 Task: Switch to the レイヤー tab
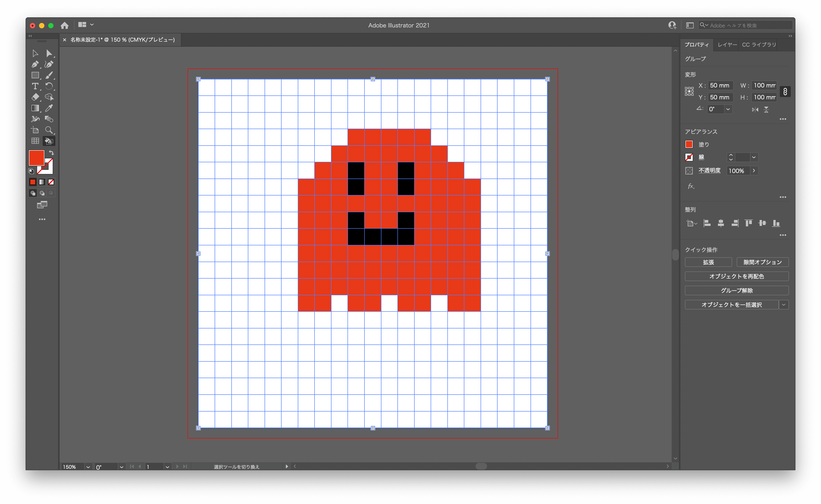click(727, 45)
